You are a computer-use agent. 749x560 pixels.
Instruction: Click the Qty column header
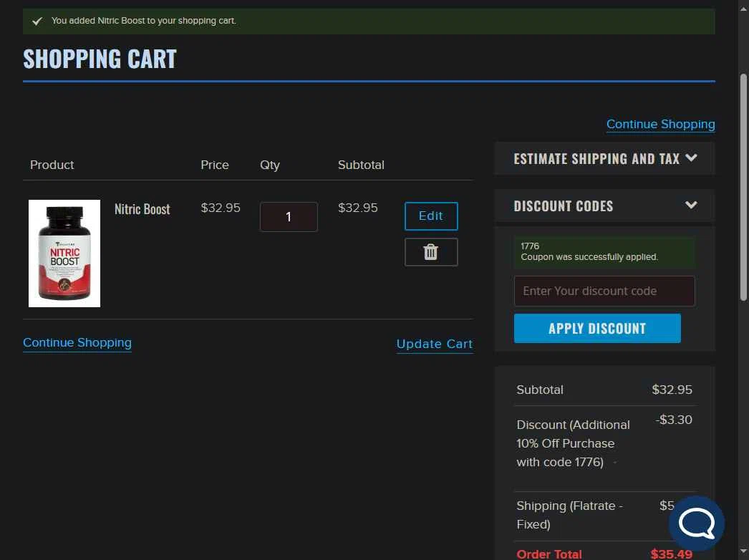tap(270, 165)
